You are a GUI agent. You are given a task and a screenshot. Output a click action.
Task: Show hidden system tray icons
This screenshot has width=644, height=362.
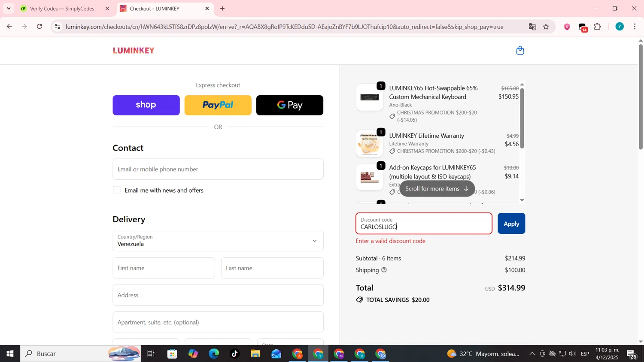point(532,354)
